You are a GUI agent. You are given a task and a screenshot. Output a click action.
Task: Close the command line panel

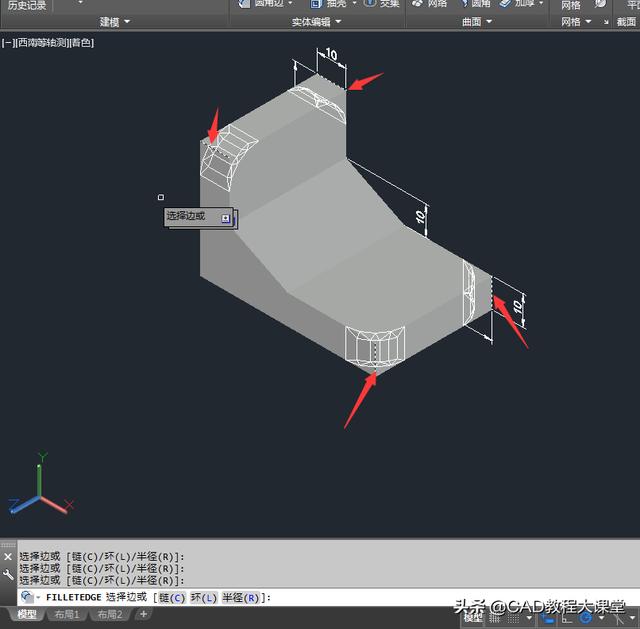point(8,556)
